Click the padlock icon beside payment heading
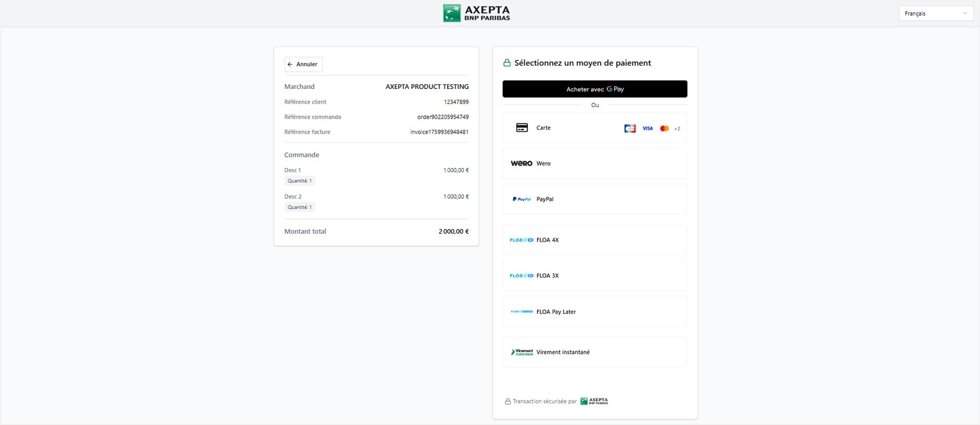 click(507, 63)
